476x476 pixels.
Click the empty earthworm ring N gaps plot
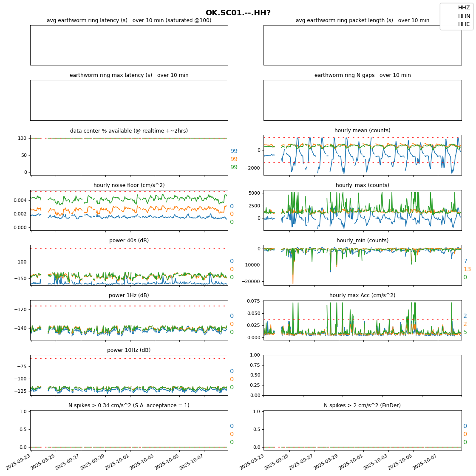tap(362, 100)
